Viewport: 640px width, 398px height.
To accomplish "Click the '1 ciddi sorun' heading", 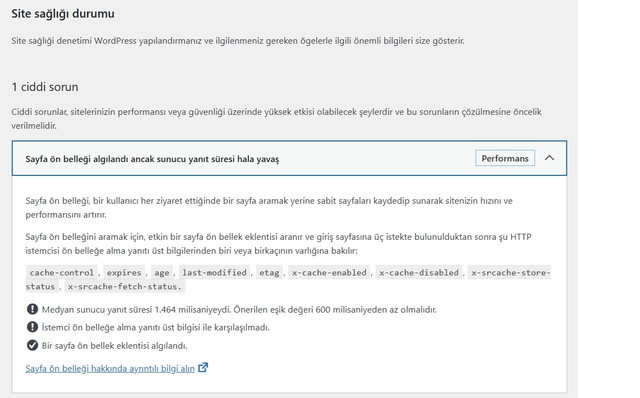I will point(45,87).
